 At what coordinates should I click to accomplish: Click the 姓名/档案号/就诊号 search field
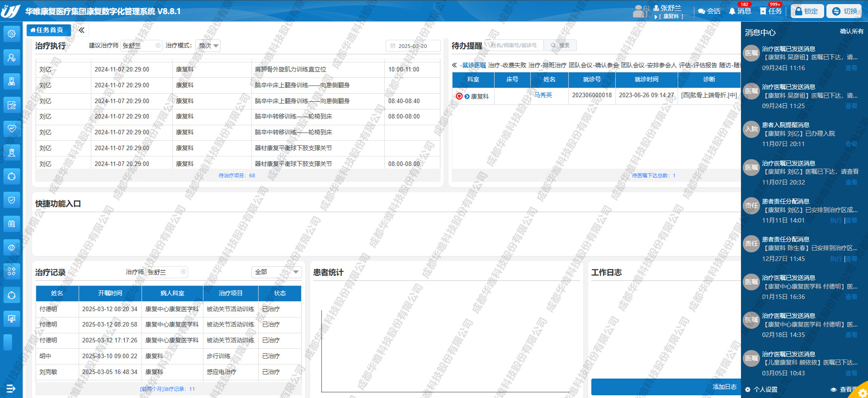tap(515, 46)
